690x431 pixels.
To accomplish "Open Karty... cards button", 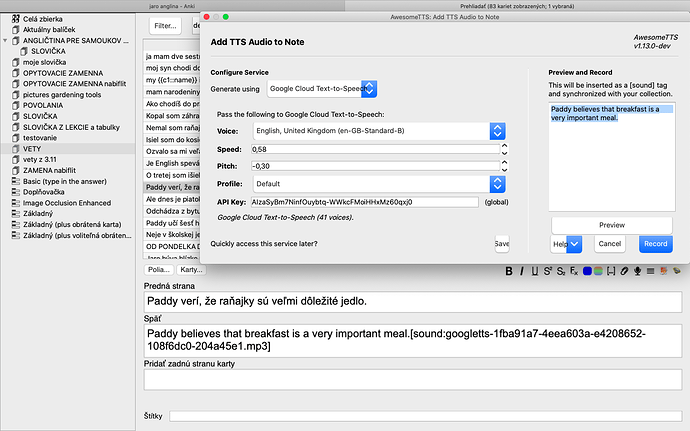I will (x=191, y=269).
